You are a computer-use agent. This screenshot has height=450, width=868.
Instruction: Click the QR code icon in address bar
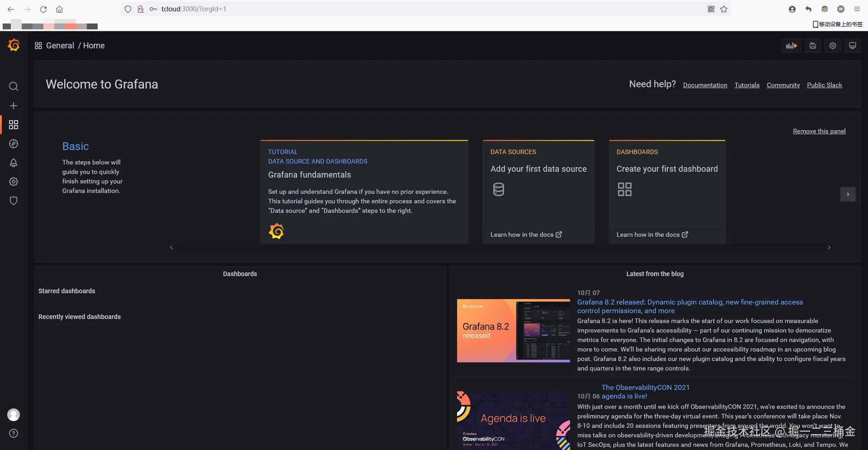[711, 9]
